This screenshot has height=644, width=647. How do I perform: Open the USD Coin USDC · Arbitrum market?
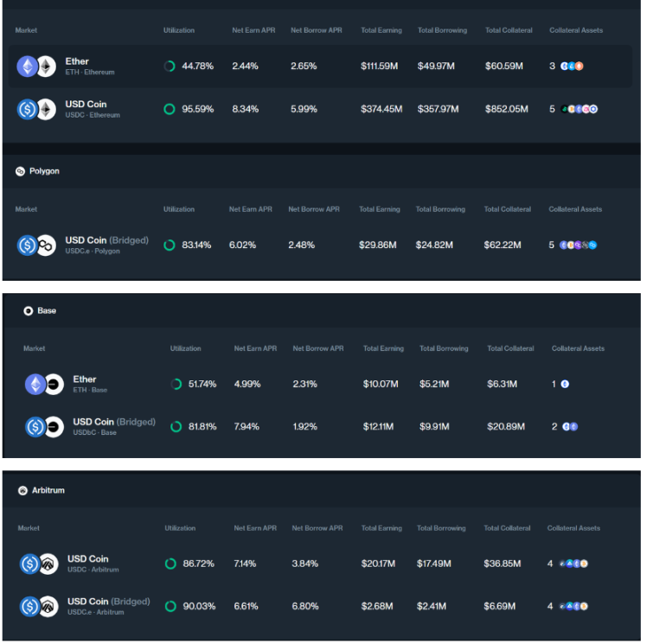(88, 559)
